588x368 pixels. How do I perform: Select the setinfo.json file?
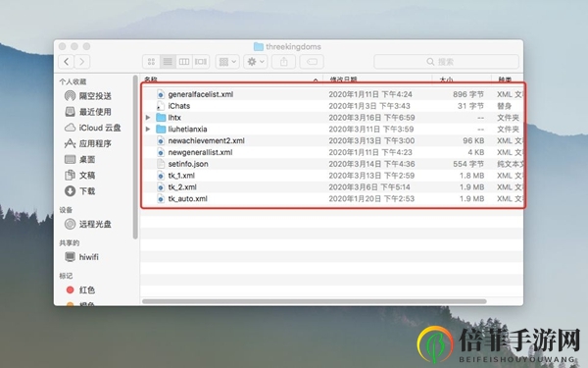(x=332, y=164)
